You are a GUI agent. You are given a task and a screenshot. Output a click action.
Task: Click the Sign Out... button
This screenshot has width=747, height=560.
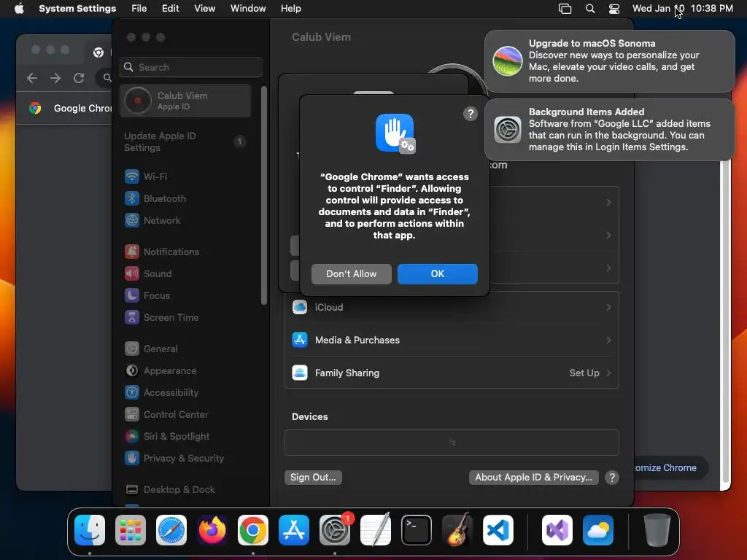click(313, 477)
